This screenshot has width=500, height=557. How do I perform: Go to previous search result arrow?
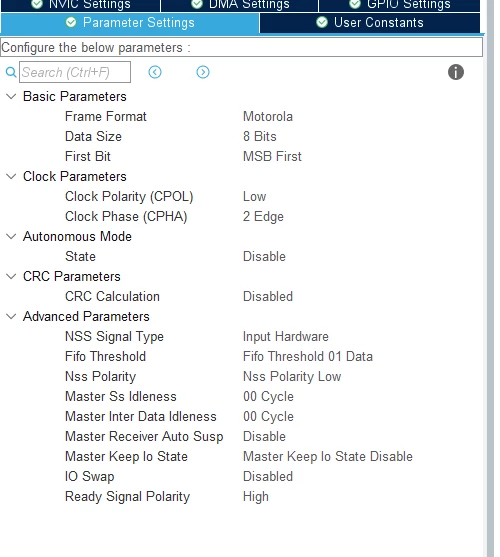click(x=155, y=72)
